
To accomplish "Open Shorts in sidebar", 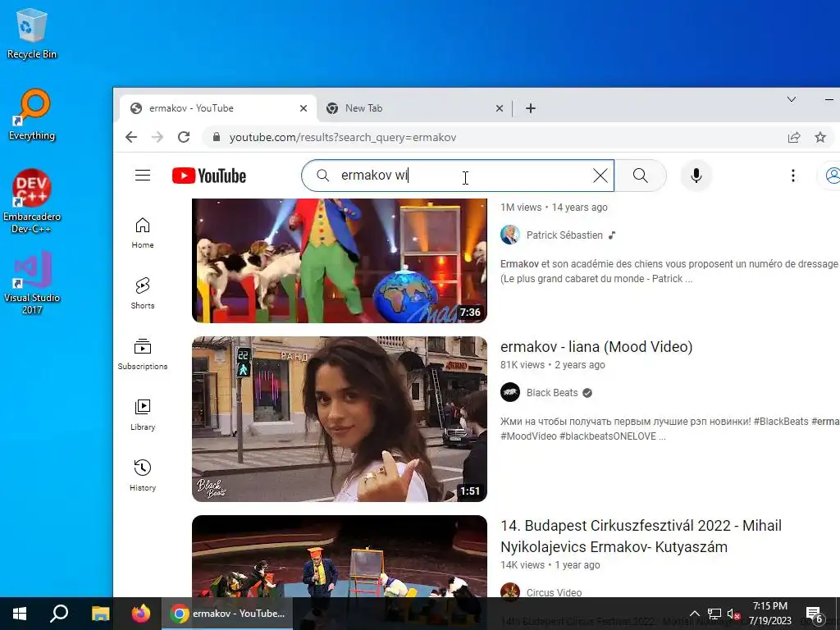I will click(x=143, y=294).
